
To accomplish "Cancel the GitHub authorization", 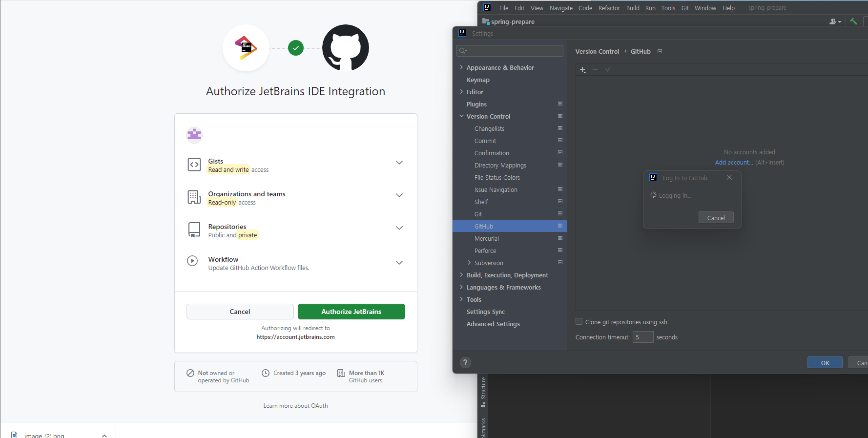I will [x=240, y=312].
